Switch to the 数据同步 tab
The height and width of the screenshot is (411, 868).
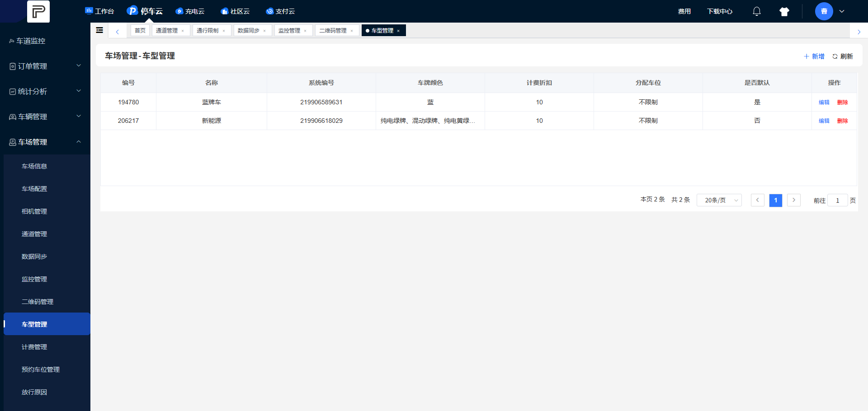[x=249, y=30]
